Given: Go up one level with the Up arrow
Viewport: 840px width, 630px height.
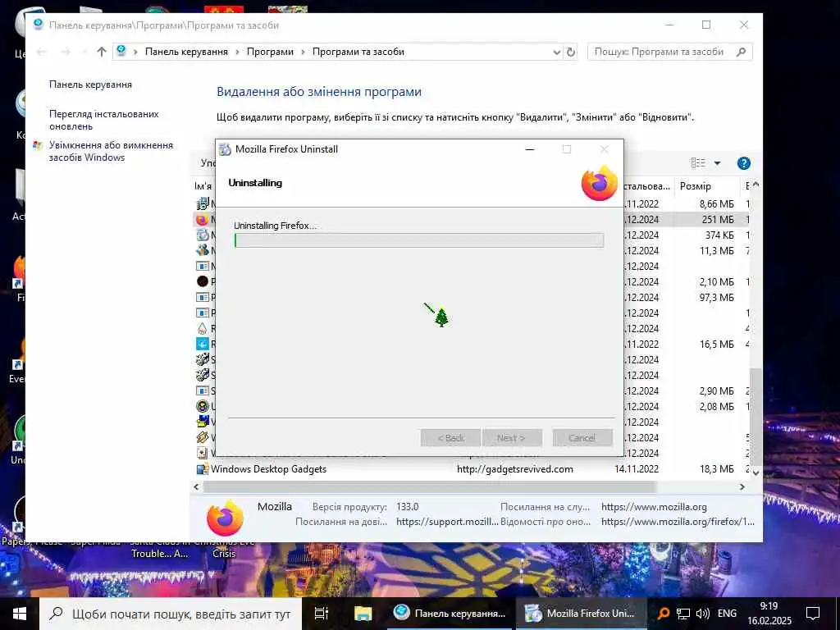Looking at the screenshot, I should click(x=102, y=52).
